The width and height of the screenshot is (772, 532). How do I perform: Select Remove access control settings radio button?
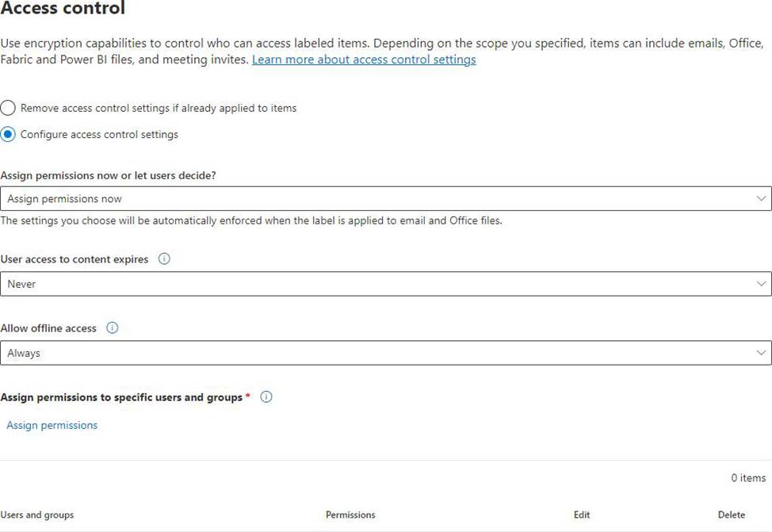click(x=8, y=108)
